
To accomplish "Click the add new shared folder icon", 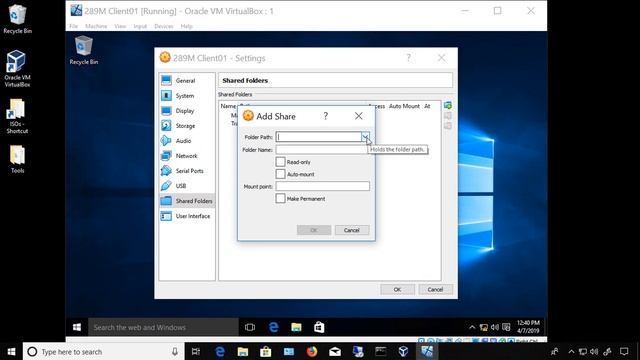I will click(448, 105).
